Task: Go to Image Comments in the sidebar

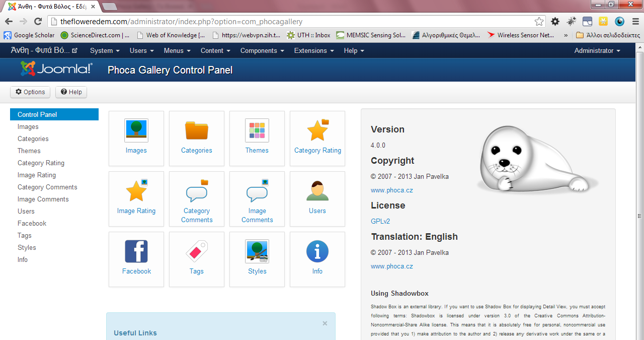Action: (x=43, y=199)
